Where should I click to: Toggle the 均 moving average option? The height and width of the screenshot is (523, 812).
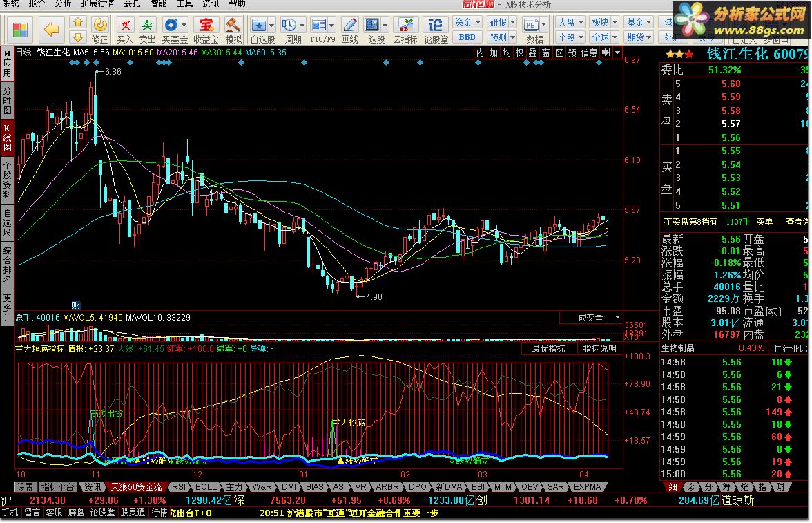pyautogui.click(x=506, y=53)
